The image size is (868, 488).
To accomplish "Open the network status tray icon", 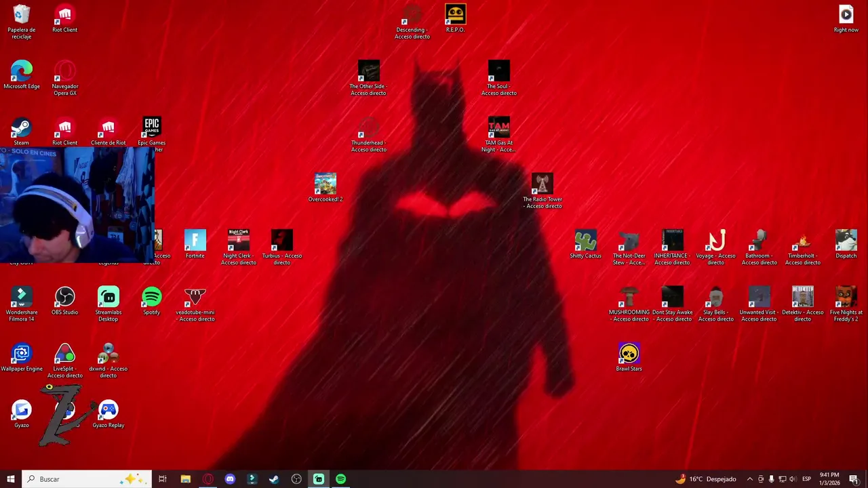I will click(x=782, y=479).
